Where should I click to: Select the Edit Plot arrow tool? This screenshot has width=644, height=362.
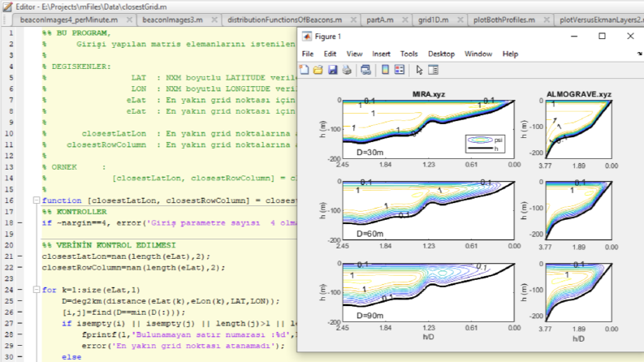pyautogui.click(x=419, y=70)
